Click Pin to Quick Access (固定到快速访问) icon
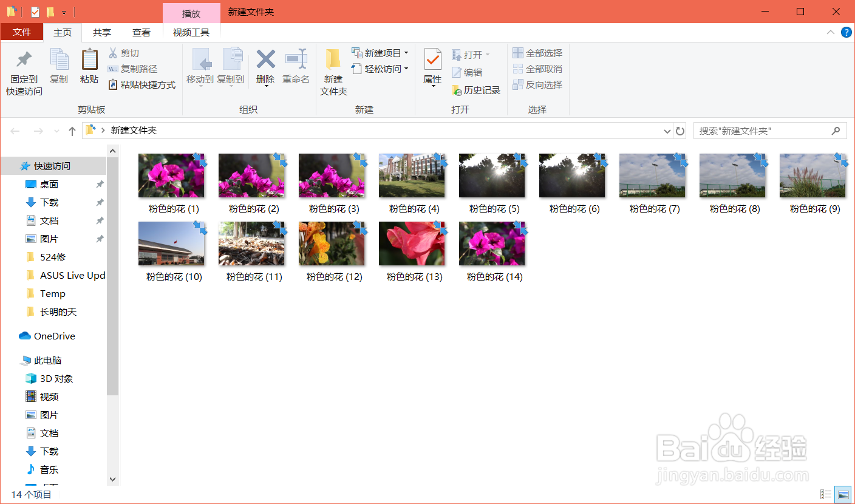 pos(24,60)
